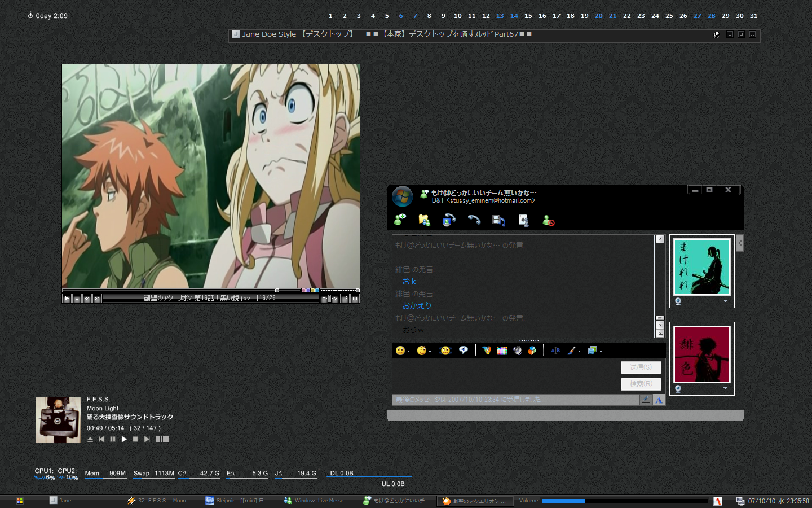
Task: Click the MSN butterfly icon in chat toolbar
Action: point(487,351)
